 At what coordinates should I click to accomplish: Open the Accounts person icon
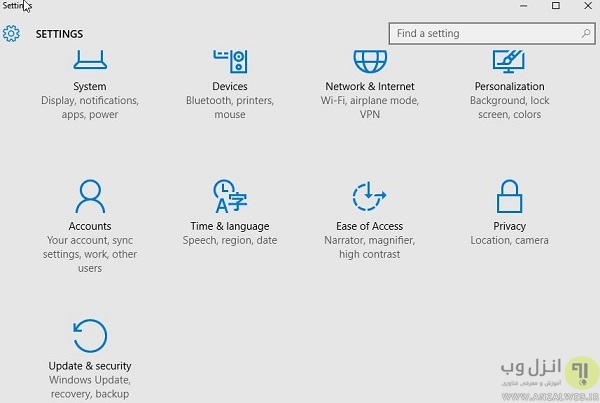(90, 196)
